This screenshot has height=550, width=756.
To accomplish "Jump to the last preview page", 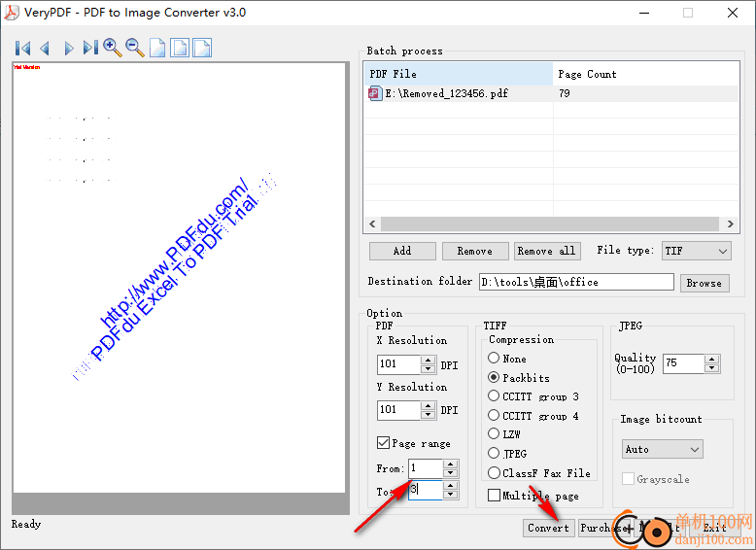I will (x=90, y=48).
